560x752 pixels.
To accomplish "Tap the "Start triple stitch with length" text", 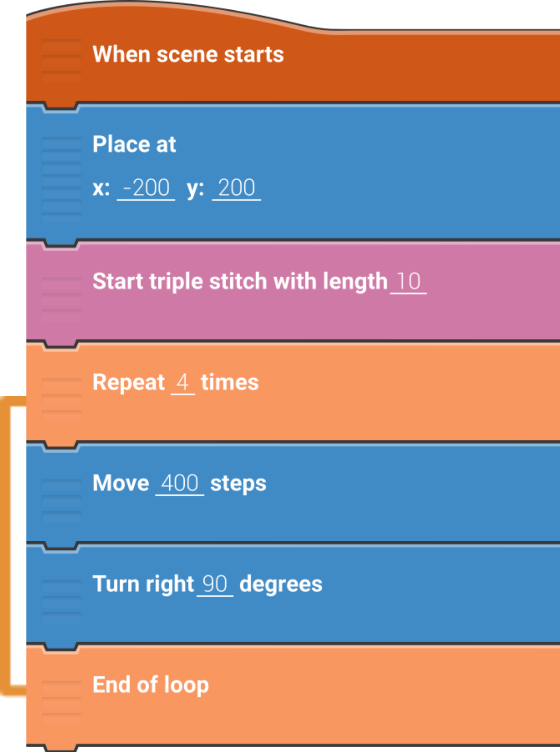I will tap(240, 282).
